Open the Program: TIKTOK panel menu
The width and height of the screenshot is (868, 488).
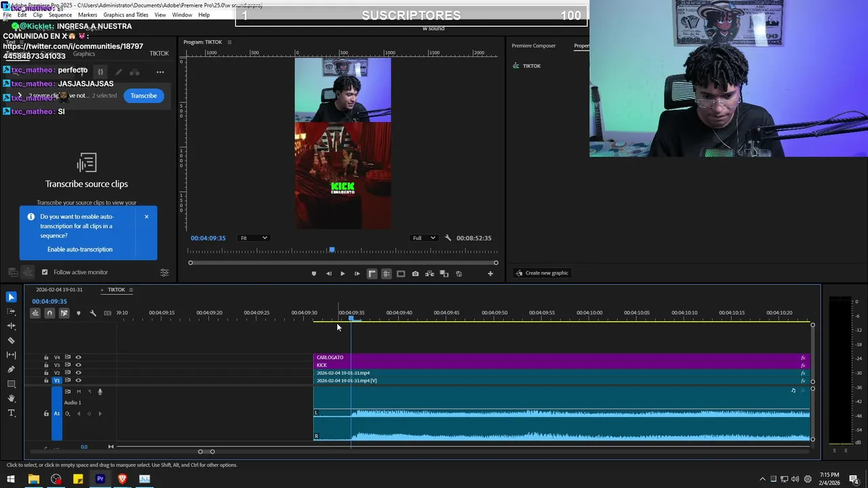[229, 42]
